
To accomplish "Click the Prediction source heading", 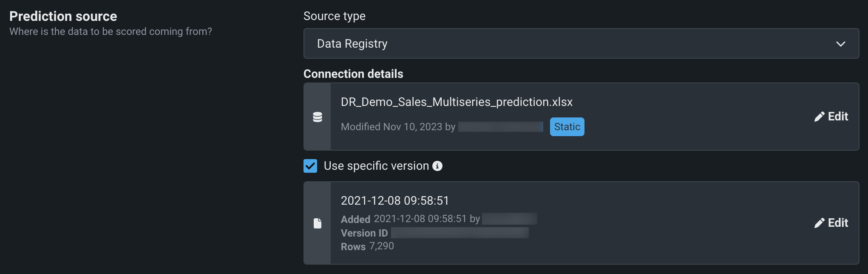I will point(63,16).
